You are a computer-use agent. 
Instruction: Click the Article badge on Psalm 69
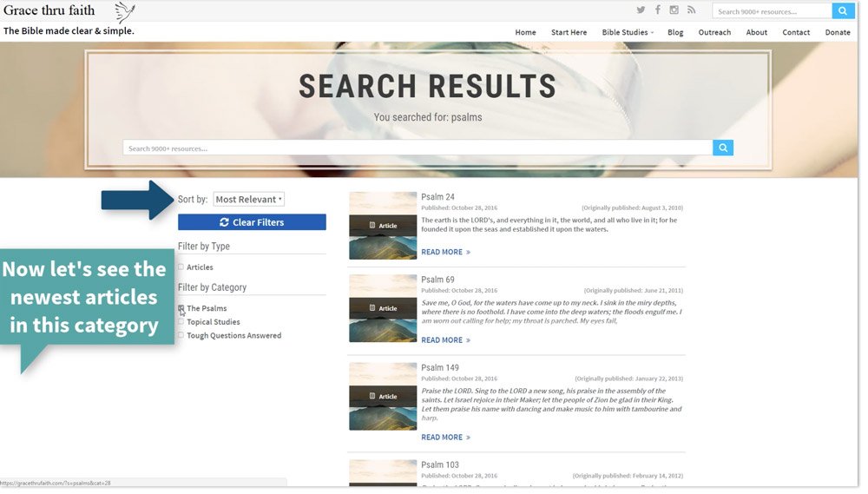[383, 308]
